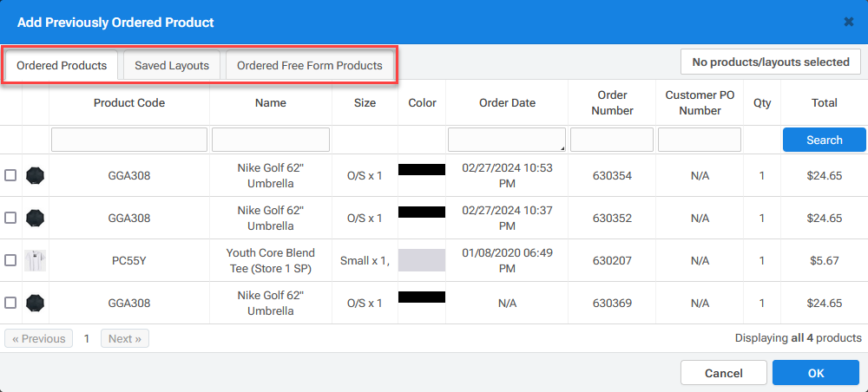Click the $5.67 total

click(x=825, y=260)
